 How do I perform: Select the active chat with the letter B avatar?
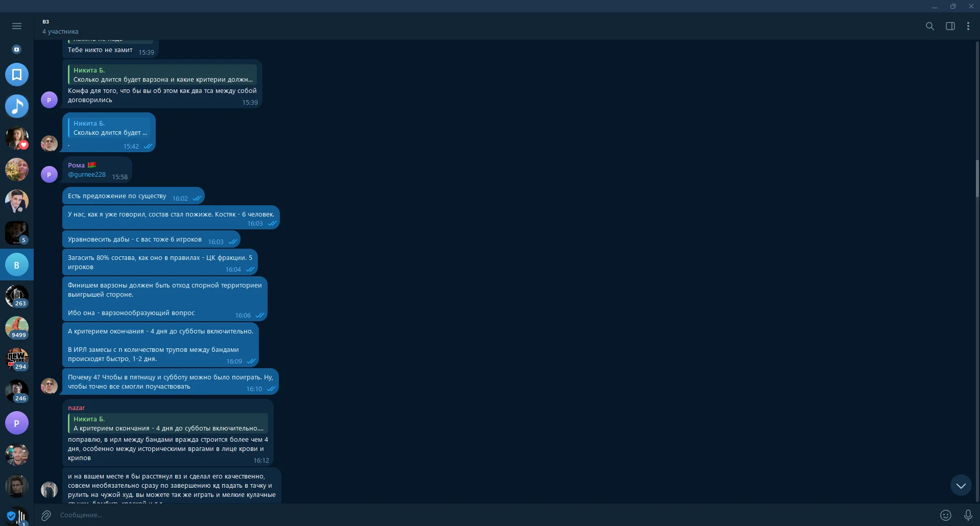pyautogui.click(x=17, y=265)
